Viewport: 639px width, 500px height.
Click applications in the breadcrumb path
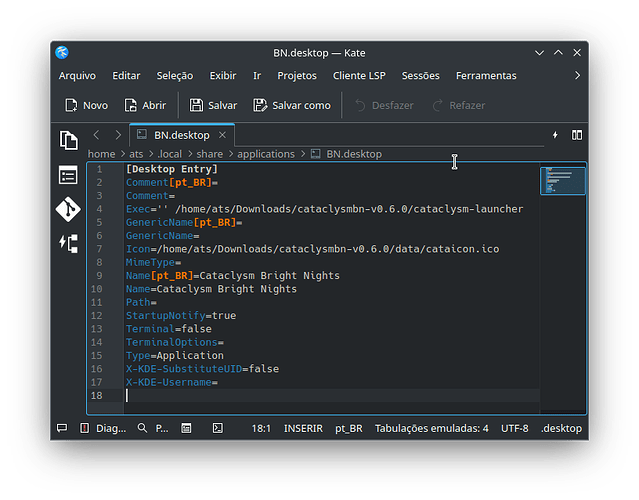click(x=266, y=154)
